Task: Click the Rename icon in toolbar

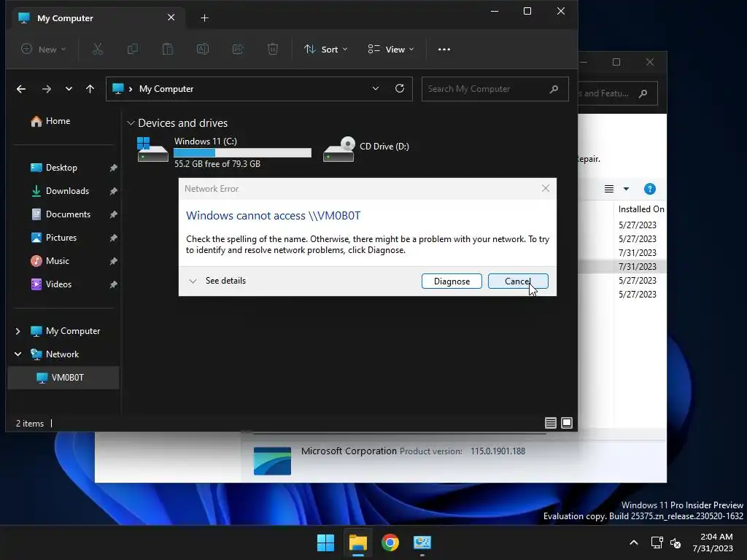Action: coord(203,49)
